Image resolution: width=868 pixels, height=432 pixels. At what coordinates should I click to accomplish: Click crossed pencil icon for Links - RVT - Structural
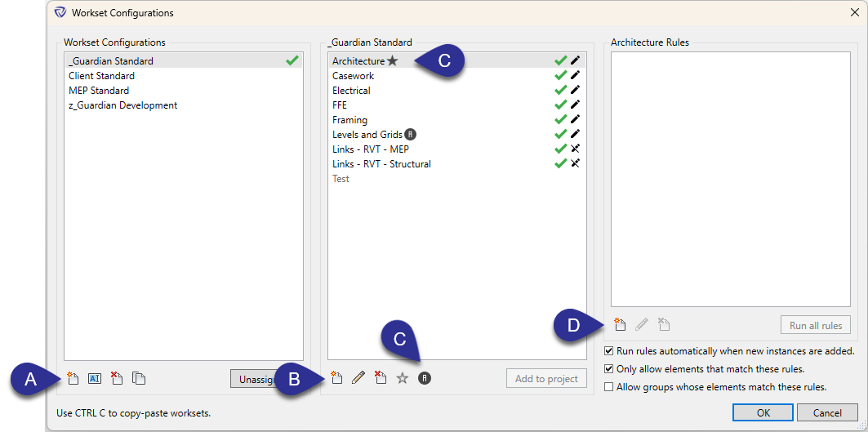(x=575, y=163)
